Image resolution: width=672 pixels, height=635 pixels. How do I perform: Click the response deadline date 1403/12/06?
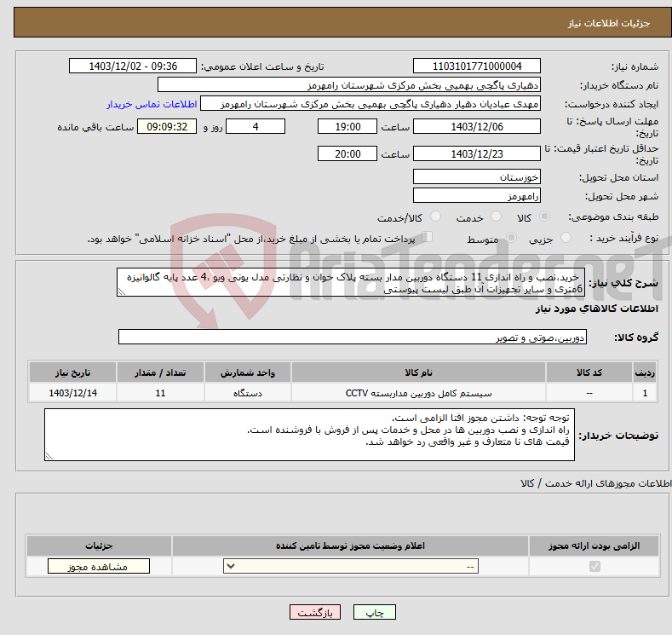tap(477, 126)
